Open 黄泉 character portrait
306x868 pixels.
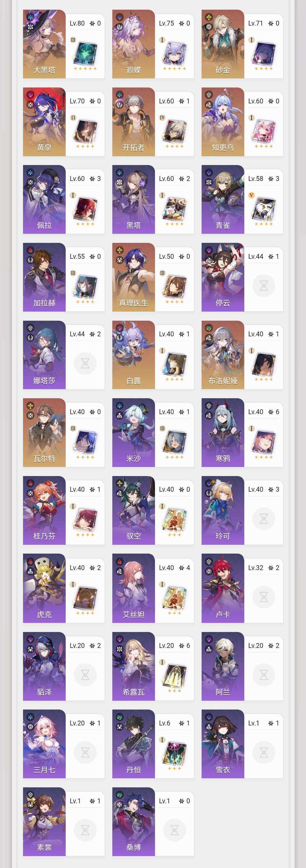click(x=44, y=122)
